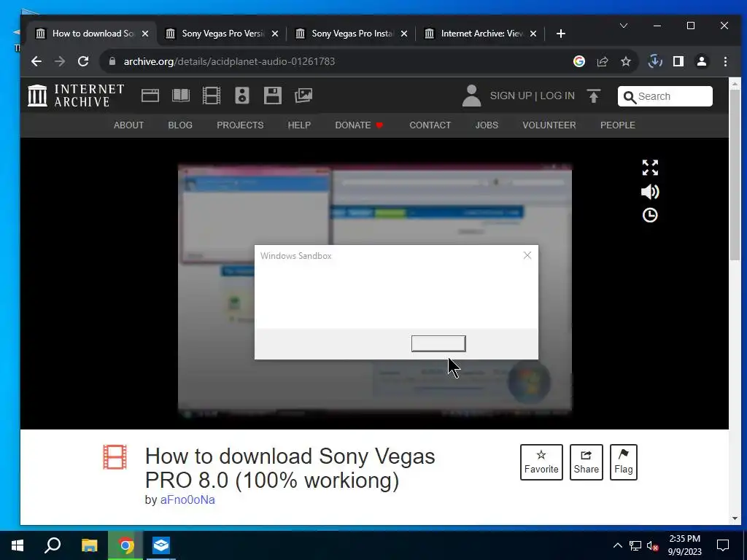The image size is (747, 560).
Task: Open the Windows Start menu
Action: point(18,545)
